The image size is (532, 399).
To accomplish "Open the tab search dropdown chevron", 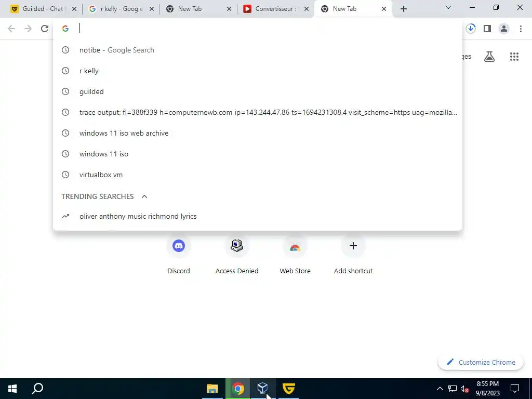I will pos(448,7).
